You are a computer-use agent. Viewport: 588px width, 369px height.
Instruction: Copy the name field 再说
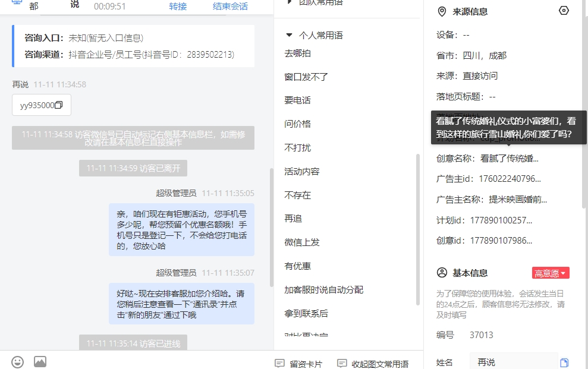[564, 362]
